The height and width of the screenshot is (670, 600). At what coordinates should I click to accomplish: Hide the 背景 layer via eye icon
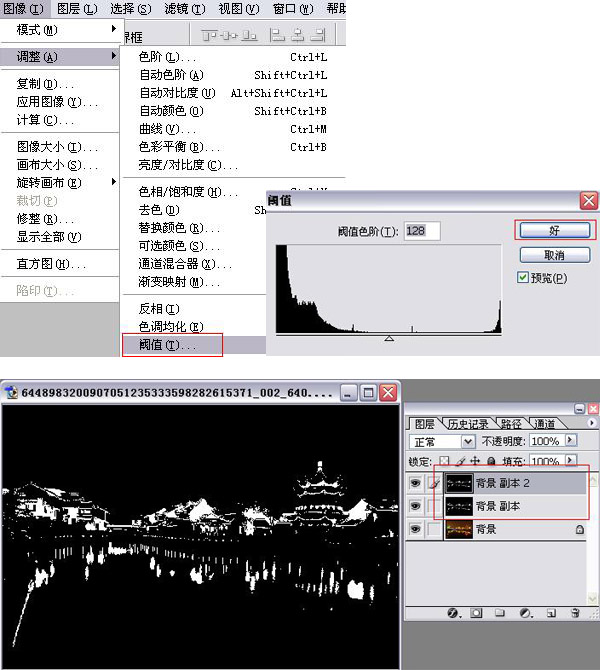tap(415, 529)
